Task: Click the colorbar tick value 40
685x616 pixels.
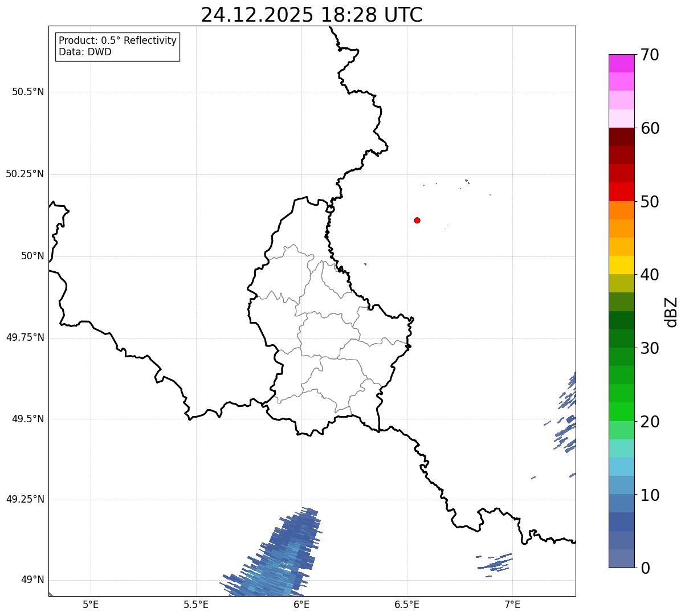Action: (650, 275)
